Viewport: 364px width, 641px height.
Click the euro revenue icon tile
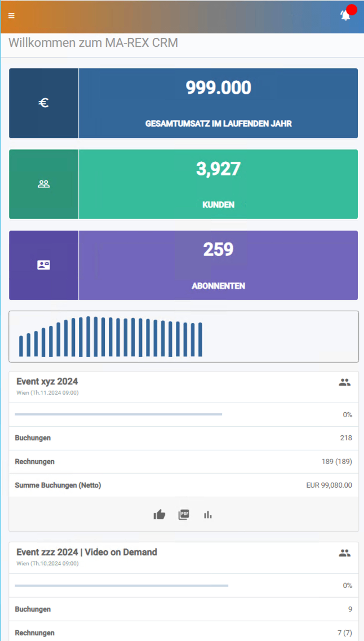44,103
